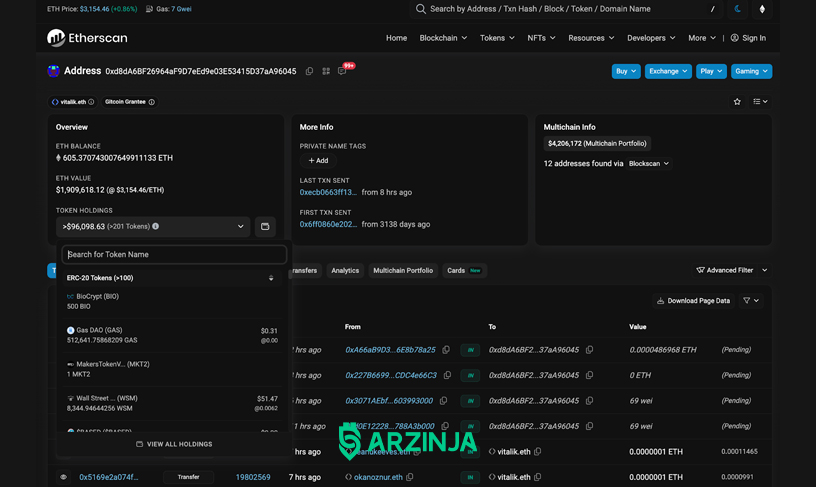Select BioCrypt (BIO) token

coord(172,301)
